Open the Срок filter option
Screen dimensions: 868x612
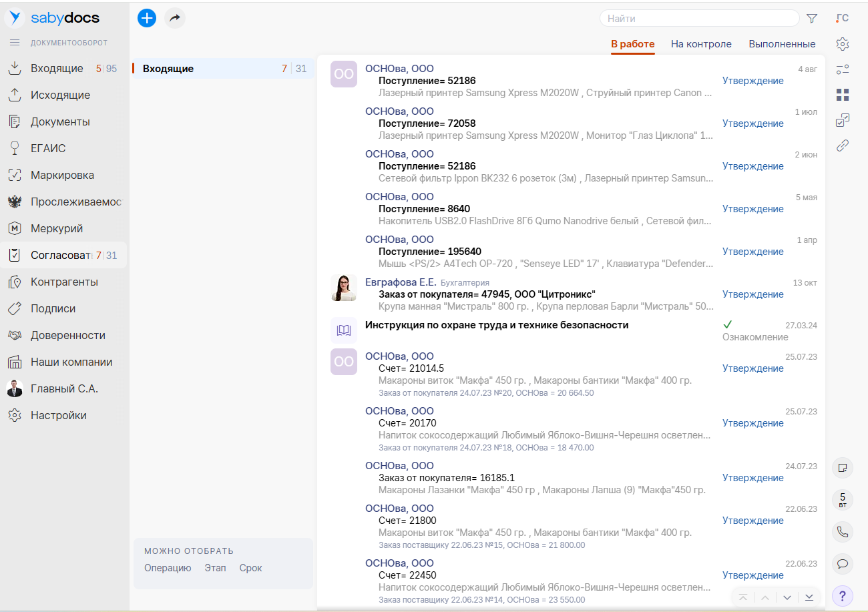250,568
